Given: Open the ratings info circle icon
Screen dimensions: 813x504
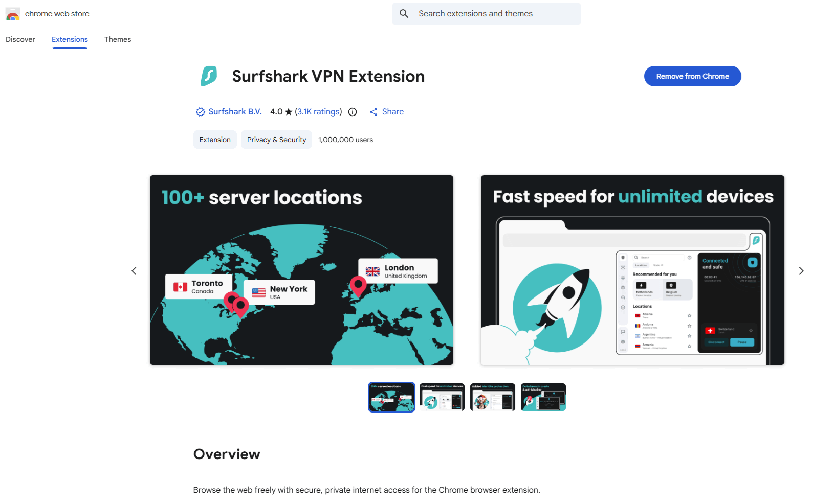Looking at the screenshot, I should click(x=353, y=112).
